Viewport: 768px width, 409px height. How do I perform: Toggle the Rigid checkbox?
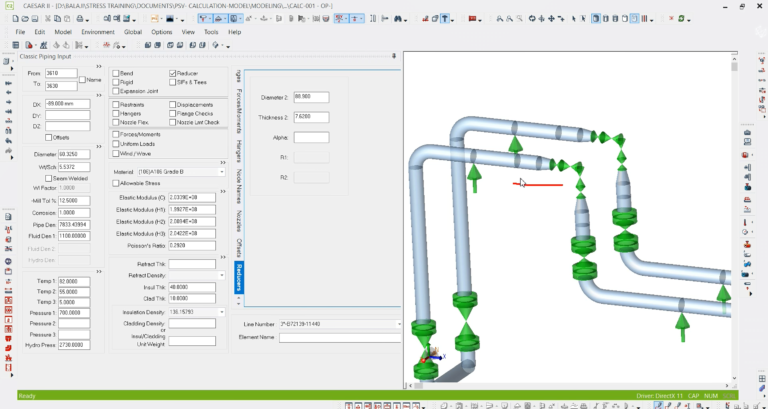116,82
